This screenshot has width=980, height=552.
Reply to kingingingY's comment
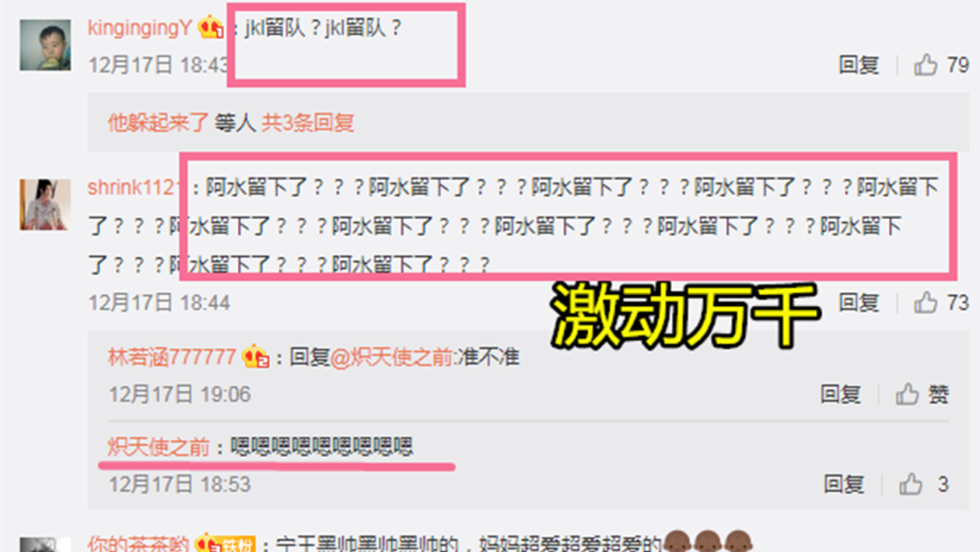858,65
